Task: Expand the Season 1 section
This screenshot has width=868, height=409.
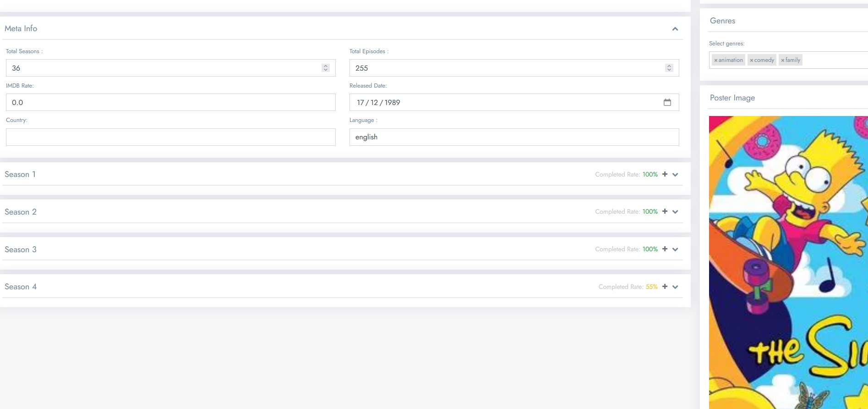Action: (x=675, y=175)
